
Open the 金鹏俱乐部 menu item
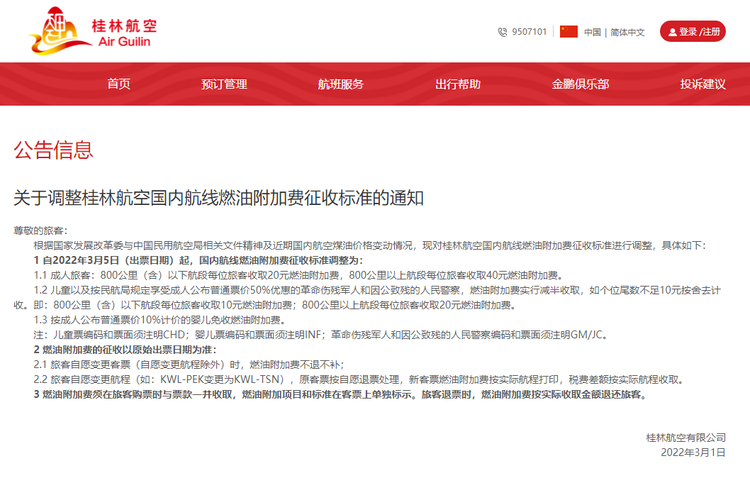580,84
